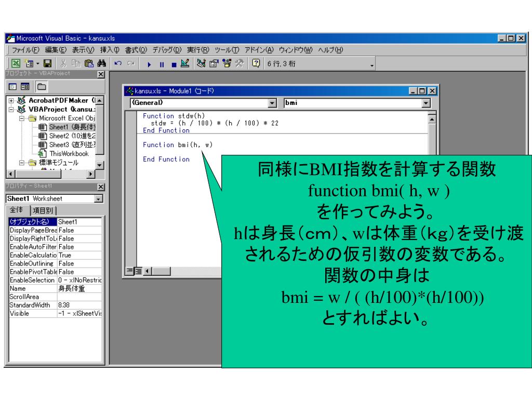The height and width of the screenshot is (399, 532).
Task: Open the ヘルプ(H) menu
Action: [x=330, y=50]
